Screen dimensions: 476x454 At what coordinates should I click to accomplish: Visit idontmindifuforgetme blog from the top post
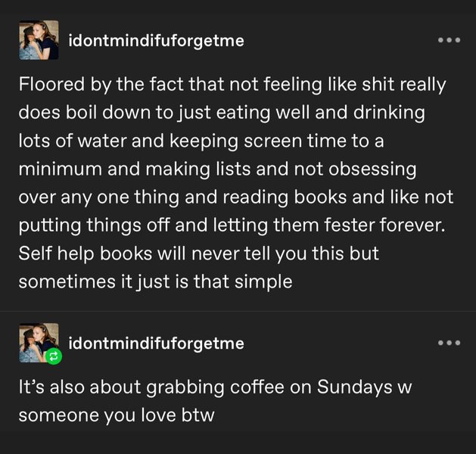[157, 41]
